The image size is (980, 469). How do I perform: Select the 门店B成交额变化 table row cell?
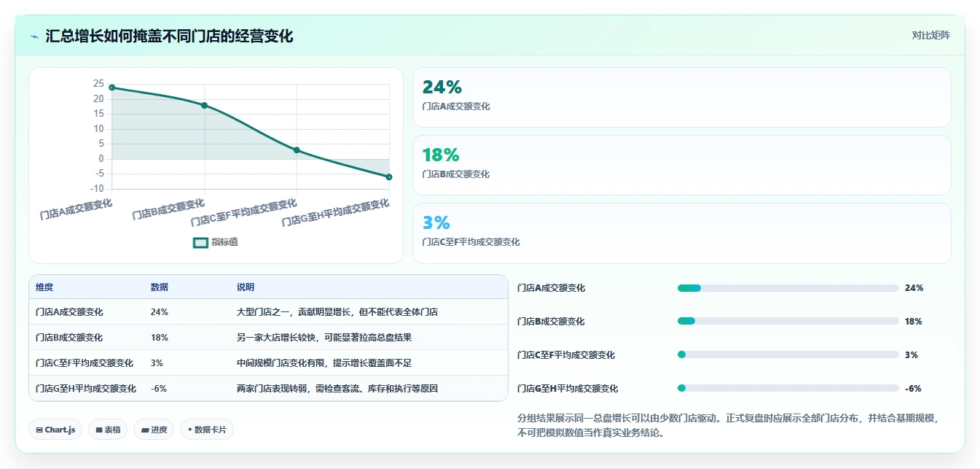pyautogui.click(x=69, y=338)
